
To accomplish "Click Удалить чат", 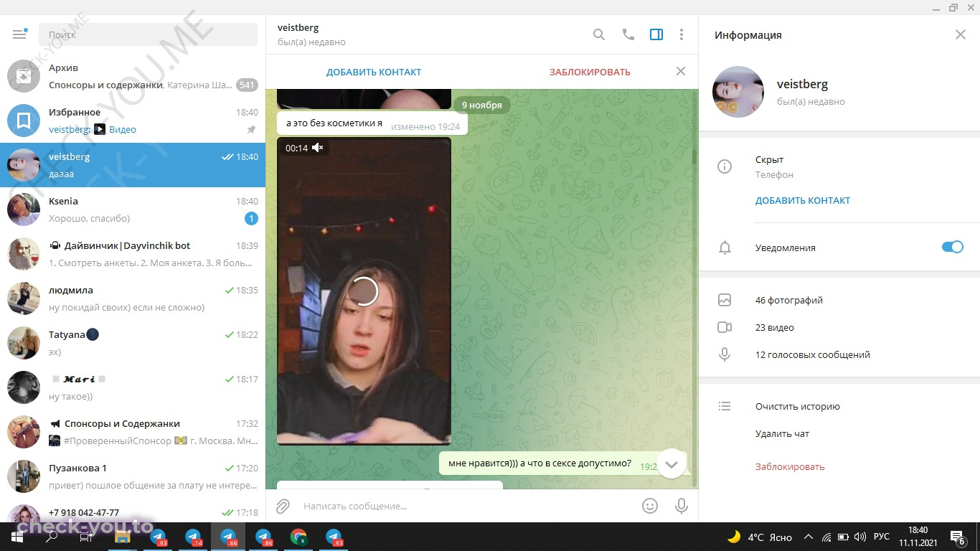I will tap(782, 433).
